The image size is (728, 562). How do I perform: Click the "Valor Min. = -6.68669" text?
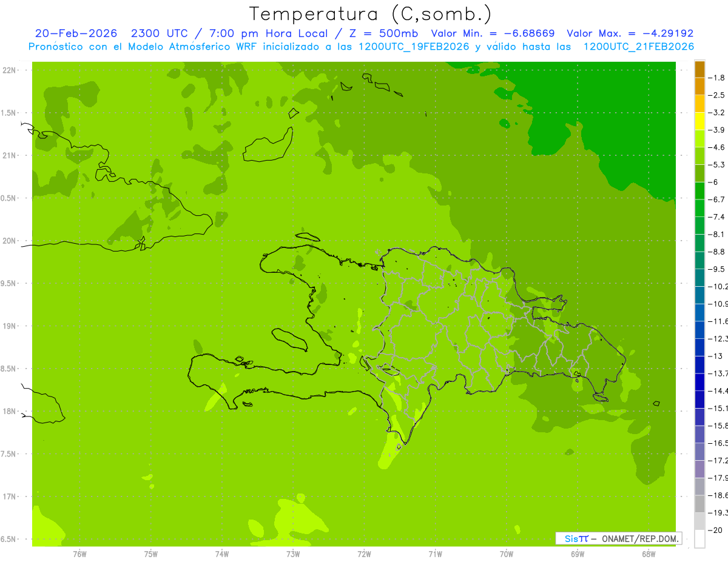(x=493, y=33)
